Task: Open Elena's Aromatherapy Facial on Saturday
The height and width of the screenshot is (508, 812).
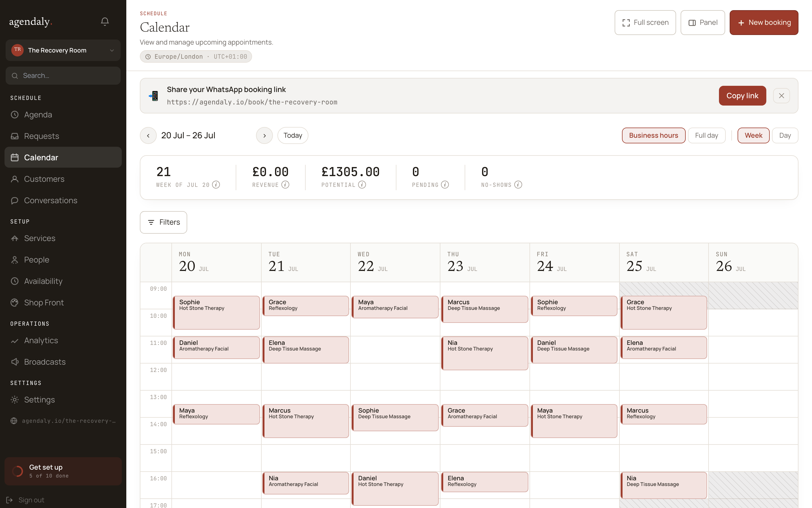Action: pyautogui.click(x=664, y=347)
